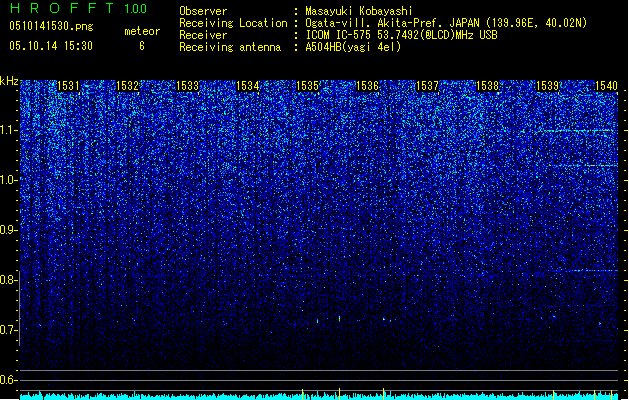
Task: Click the 1.1 kHz axis label
Action: [x=9, y=130]
